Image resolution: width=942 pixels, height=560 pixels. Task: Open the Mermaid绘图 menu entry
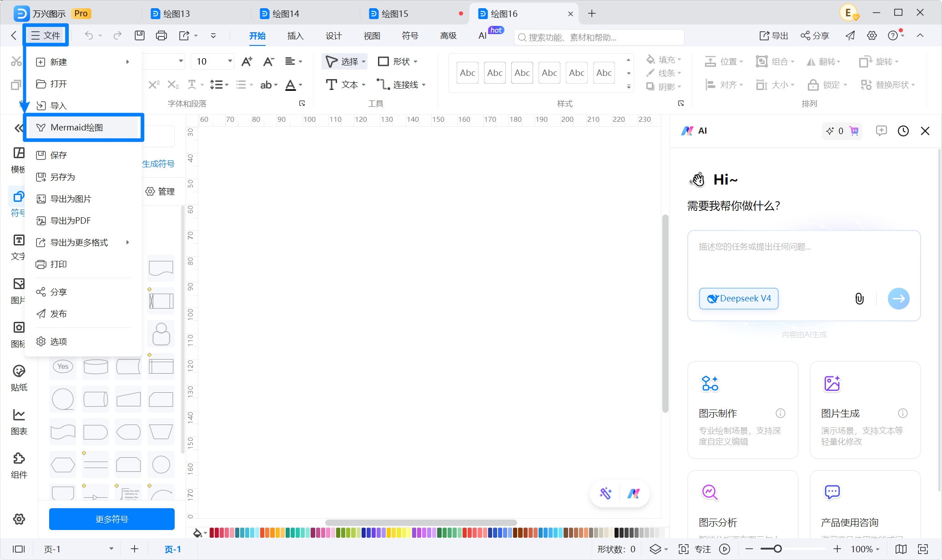83,128
